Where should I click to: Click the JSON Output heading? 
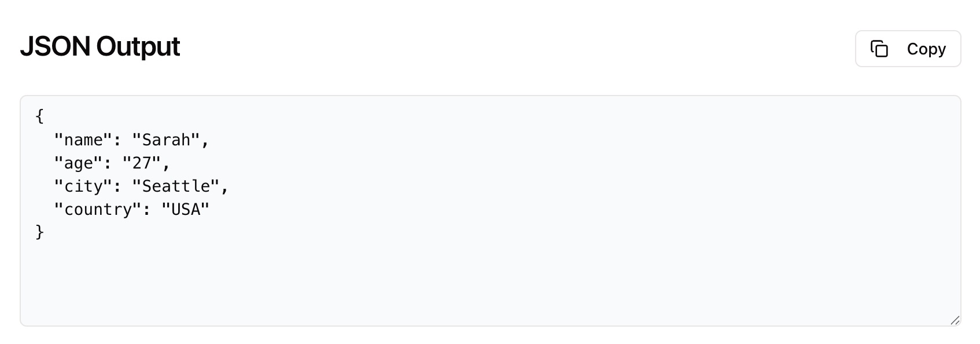click(100, 46)
